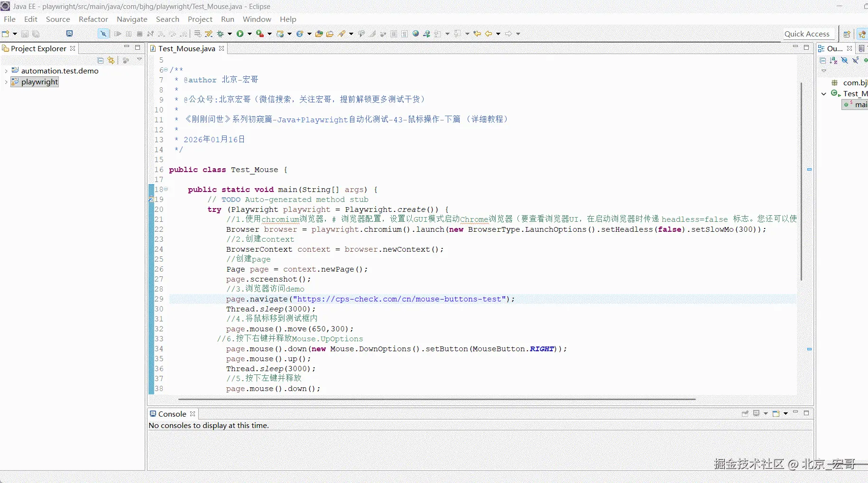The width and height of the screenshot is (868, 483).
Task: Open the Refactor menu
Action: tap(93, 19)
